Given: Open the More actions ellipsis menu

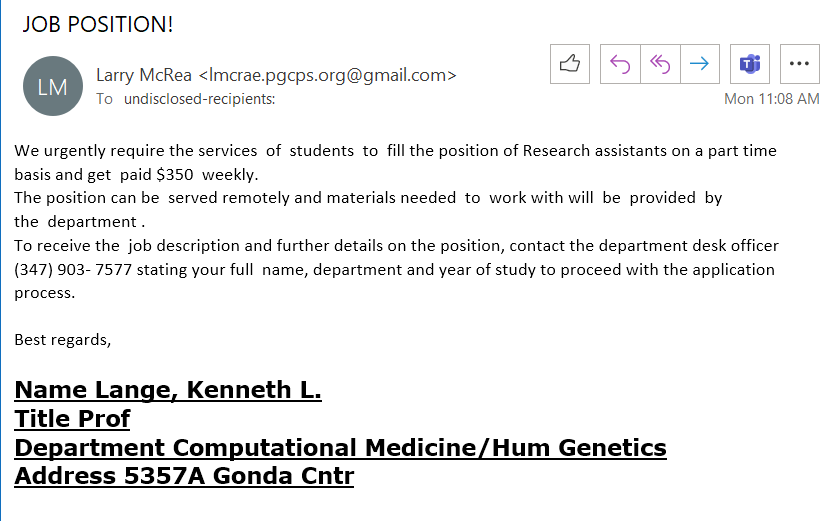Looking at the screenshot, I should pos(799,64).
